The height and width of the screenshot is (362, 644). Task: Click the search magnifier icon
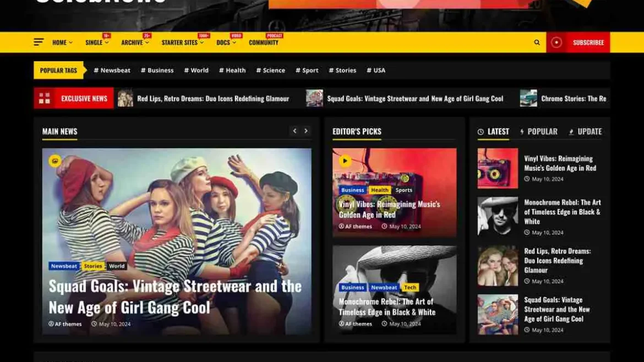[537, 42]
